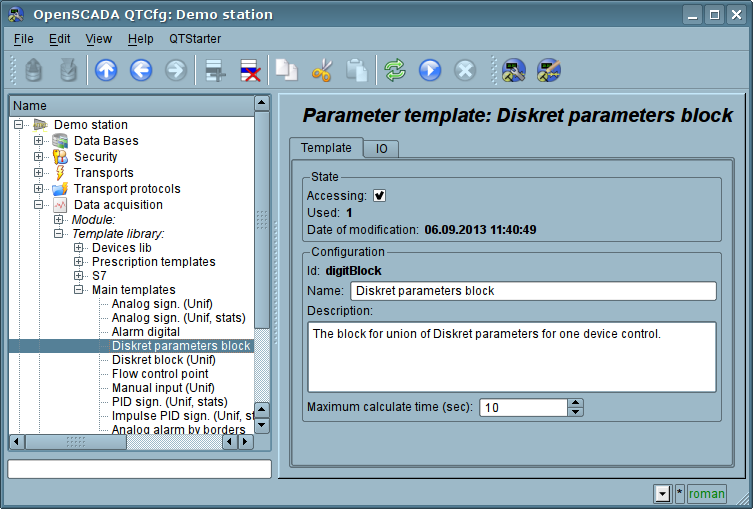This screenshot has height=509, width=753.
Task: Open the File menu
Action: (x=24, y=39)
